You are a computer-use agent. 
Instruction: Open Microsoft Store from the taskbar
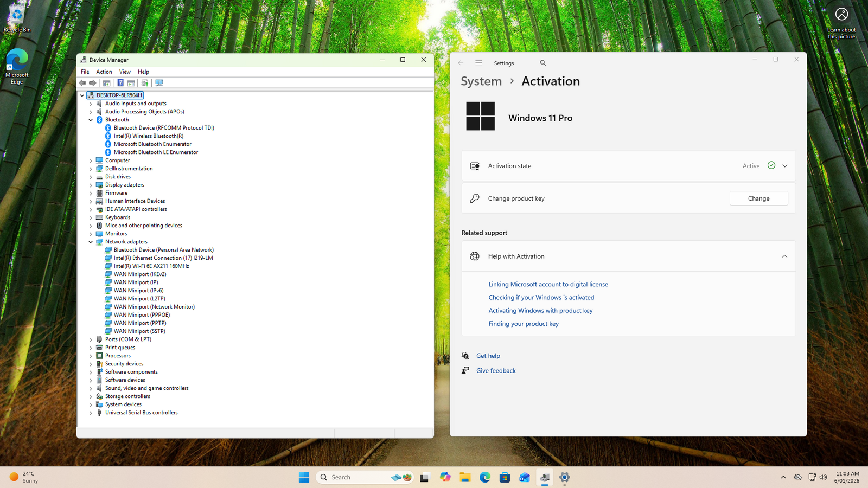pyautogui.click(x=505, y=477)
